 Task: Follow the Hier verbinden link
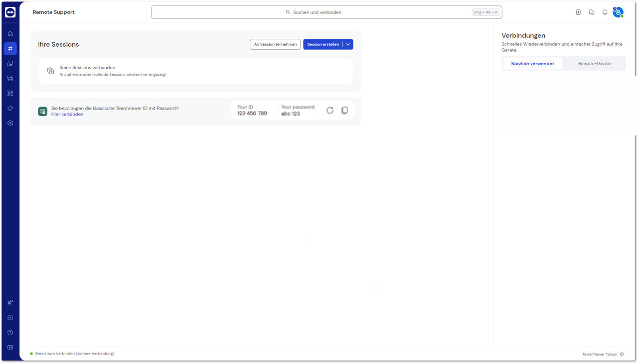click(x=67, y=114)
